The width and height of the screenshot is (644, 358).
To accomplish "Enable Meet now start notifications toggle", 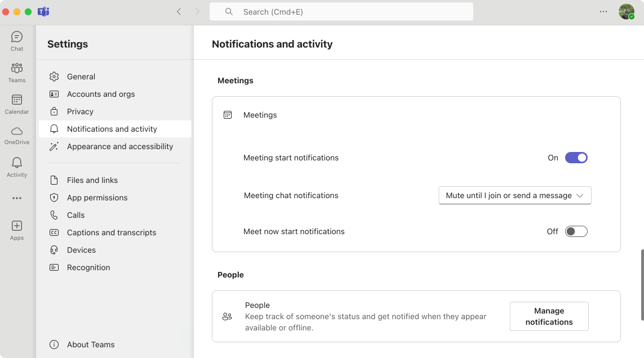I will [576, 231].
